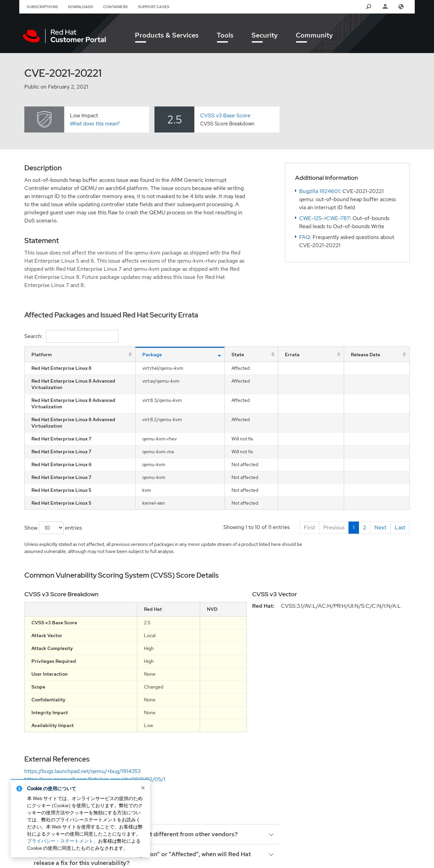Open the Security menu
This screenshot has width=434, height=868.
(x=264, y=35)
